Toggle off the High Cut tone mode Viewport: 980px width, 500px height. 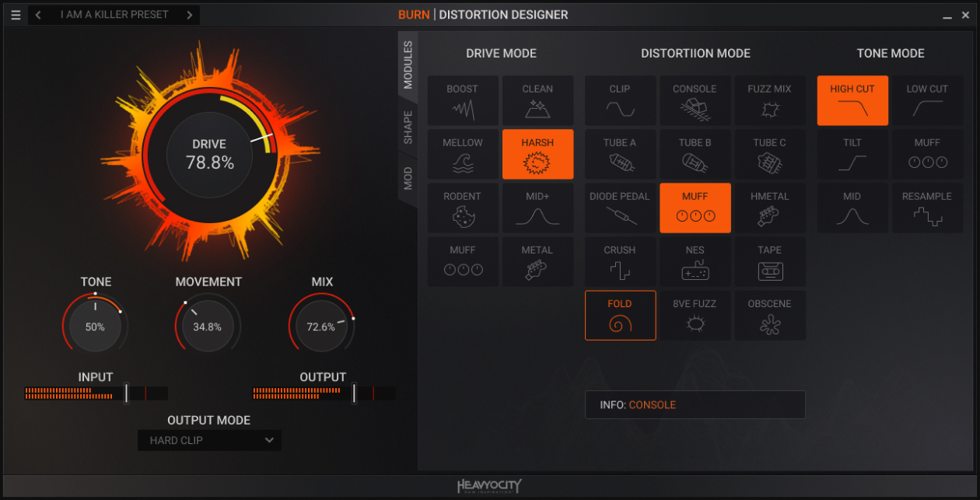point(852,100)
